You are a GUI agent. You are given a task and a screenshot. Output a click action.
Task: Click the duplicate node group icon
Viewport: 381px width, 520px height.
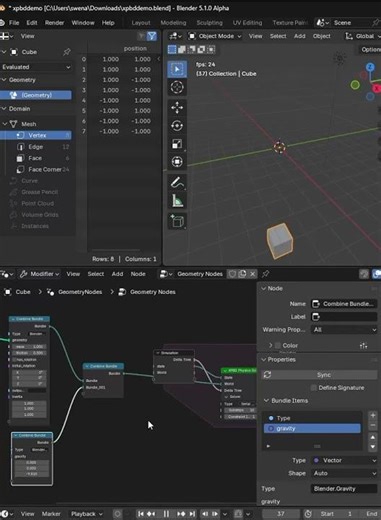(242, 274)
